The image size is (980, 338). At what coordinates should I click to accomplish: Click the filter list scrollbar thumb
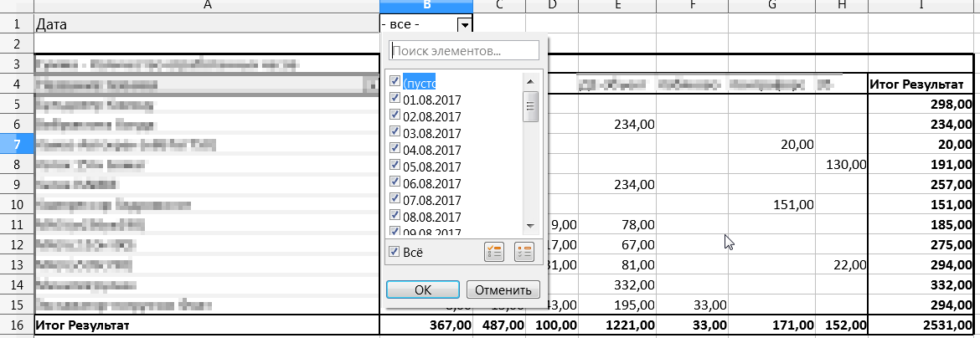[531, 106]
